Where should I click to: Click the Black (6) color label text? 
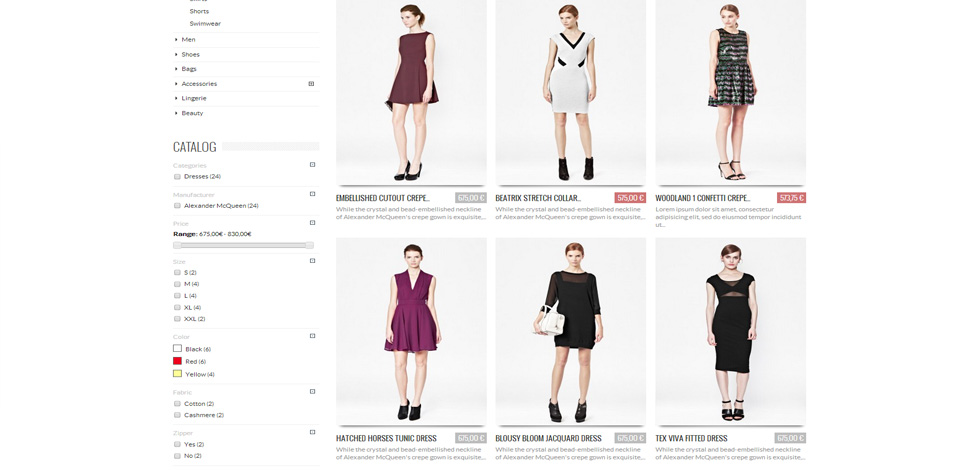click(x=198, y=349)
